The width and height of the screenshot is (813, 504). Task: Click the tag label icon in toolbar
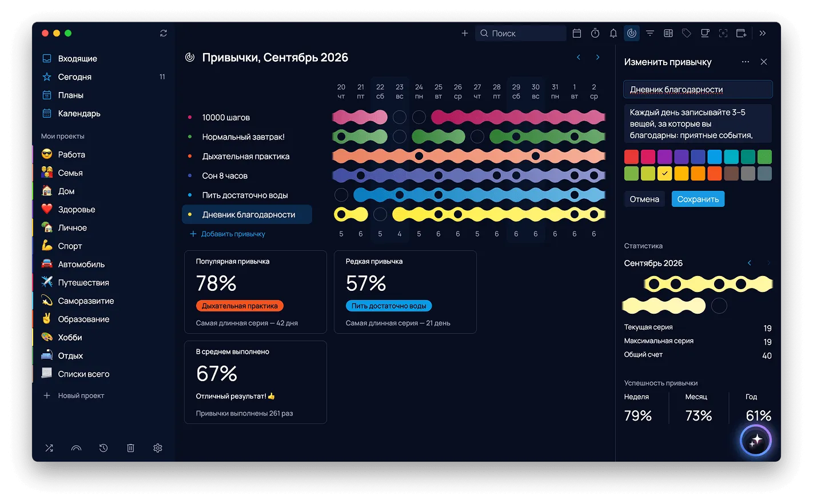pos(687,33)
